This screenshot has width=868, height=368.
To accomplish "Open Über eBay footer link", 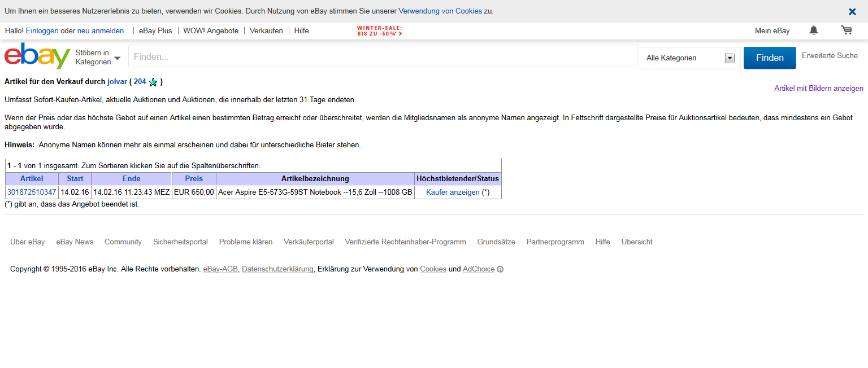I will coord(28,242).
